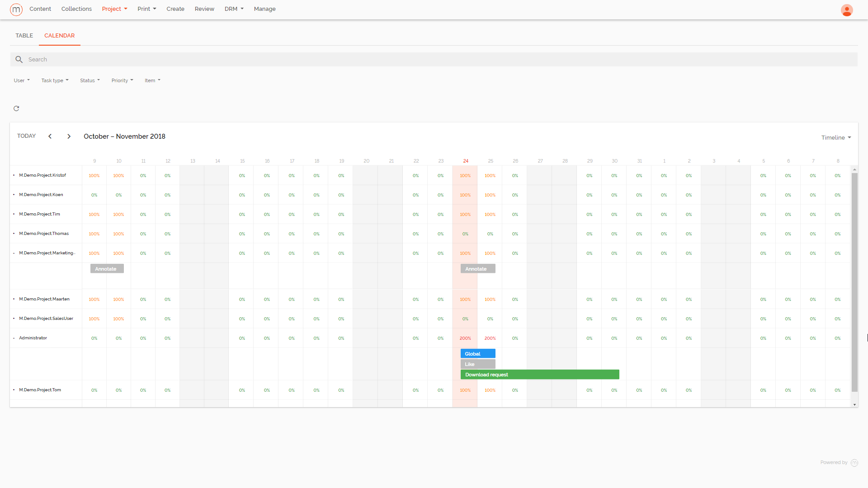Expand the M.Demo.Project.Kristof row
This screenshot has height=488, width=868.
click(13, 175)
